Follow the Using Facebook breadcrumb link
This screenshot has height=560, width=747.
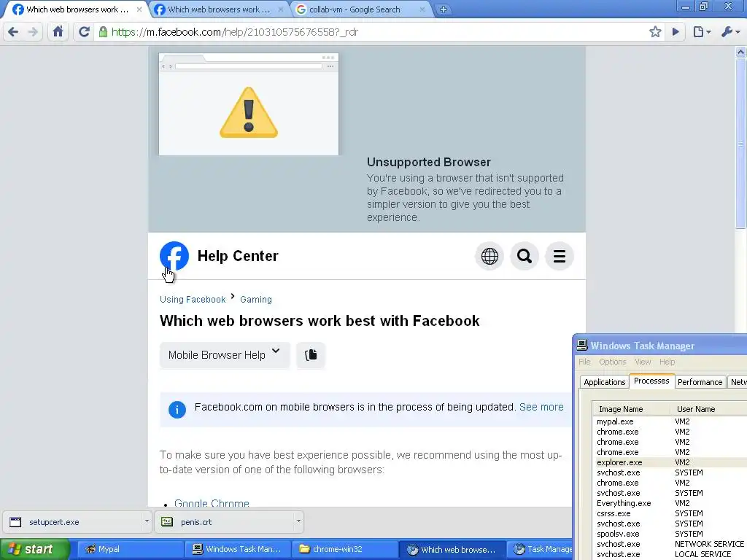coord(193,299)
